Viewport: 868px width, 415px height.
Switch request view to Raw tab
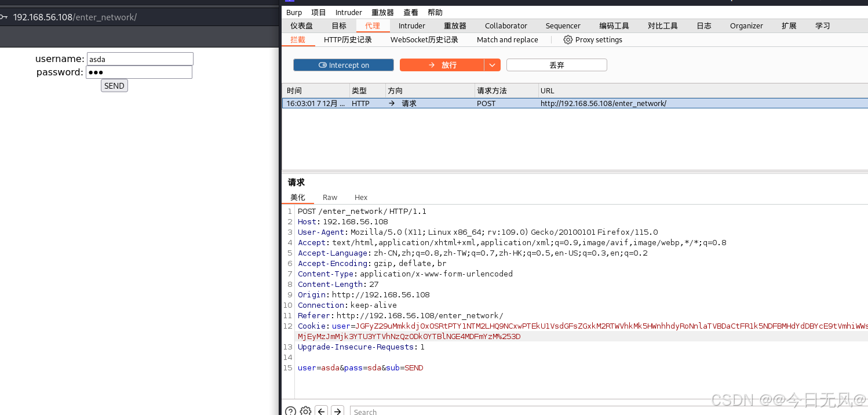point(330,198)
